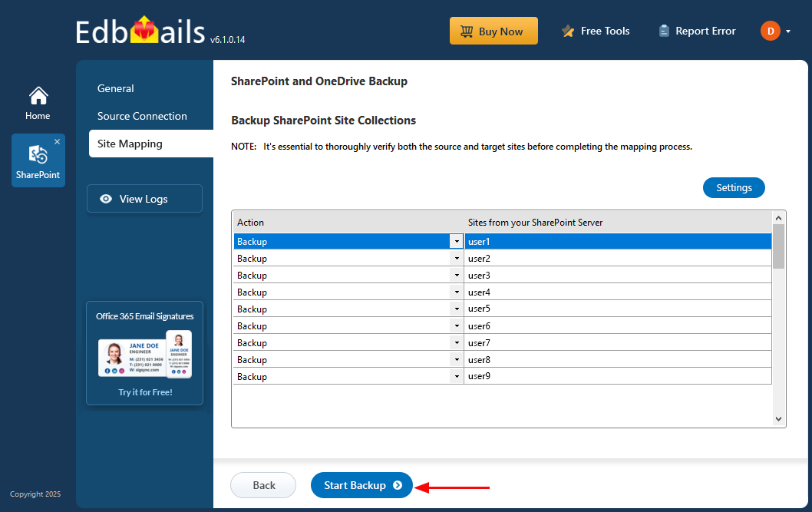Open the user avatar D

click(770, 31)
